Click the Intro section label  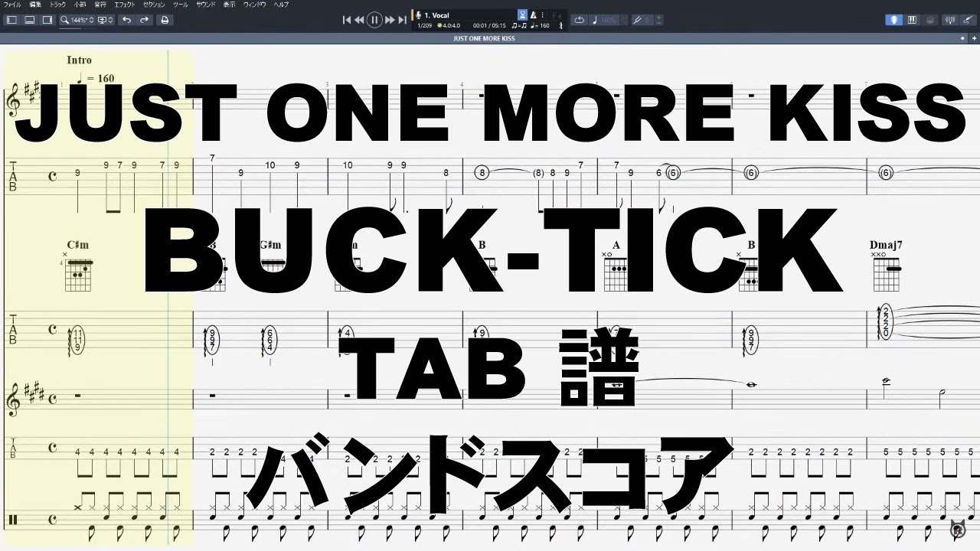[x=79, y=60]
